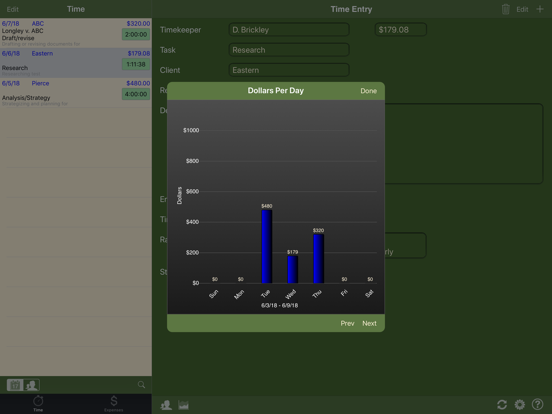The image size is (552, 414).
Task: Add new entry with plus icon
Action: click(x=540, y=9)
